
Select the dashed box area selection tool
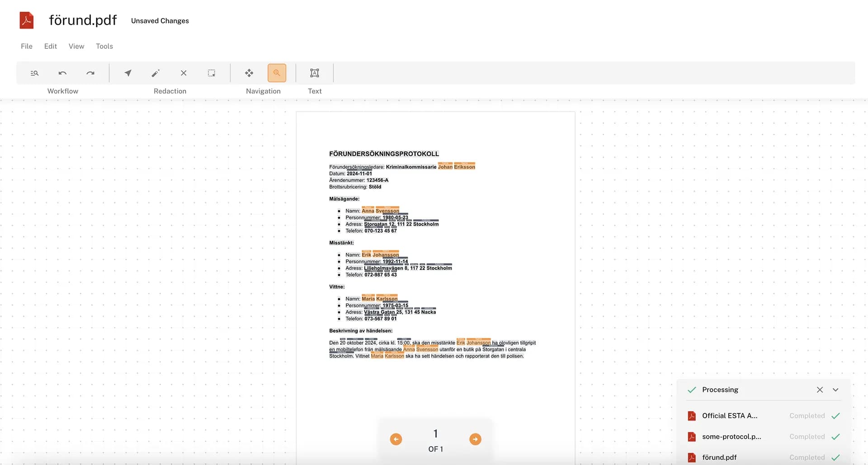(212, 73)
